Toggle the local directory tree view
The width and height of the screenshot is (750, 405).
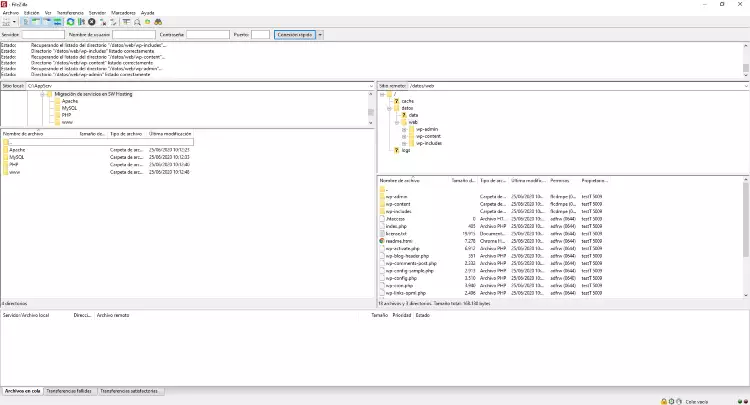36,21
